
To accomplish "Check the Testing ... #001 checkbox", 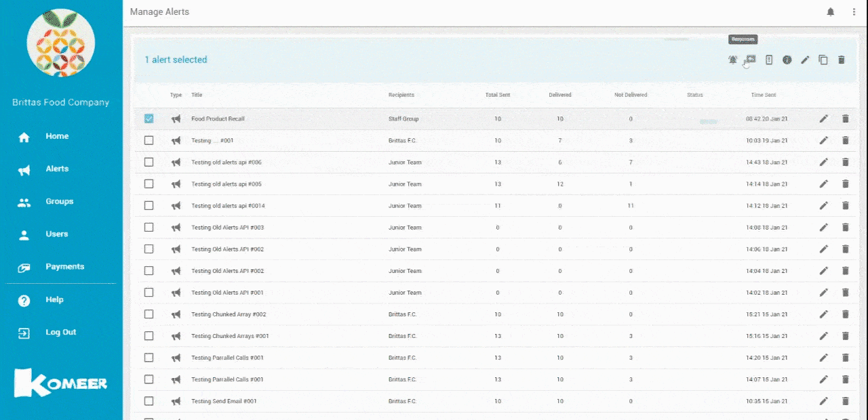I will point(149,140).
